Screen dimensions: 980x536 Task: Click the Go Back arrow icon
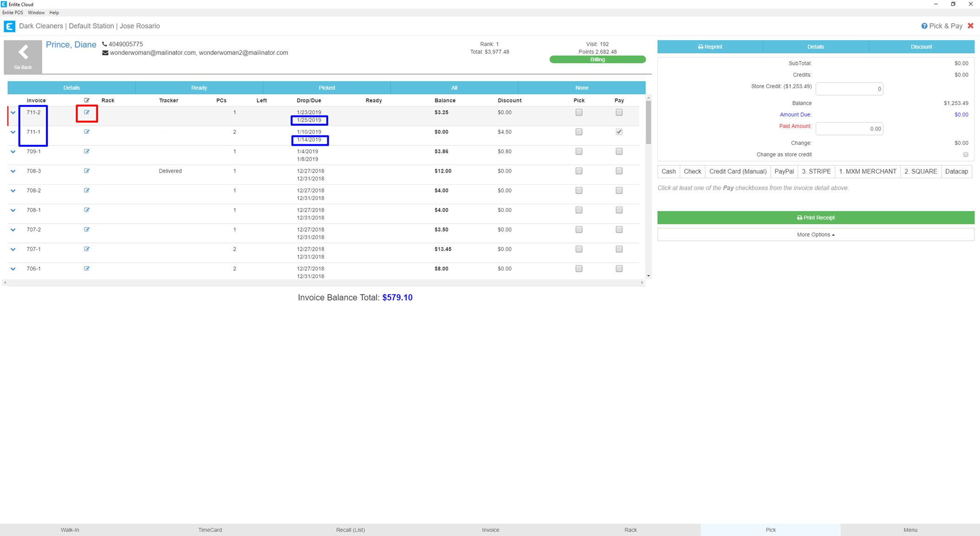coord(23,53)
